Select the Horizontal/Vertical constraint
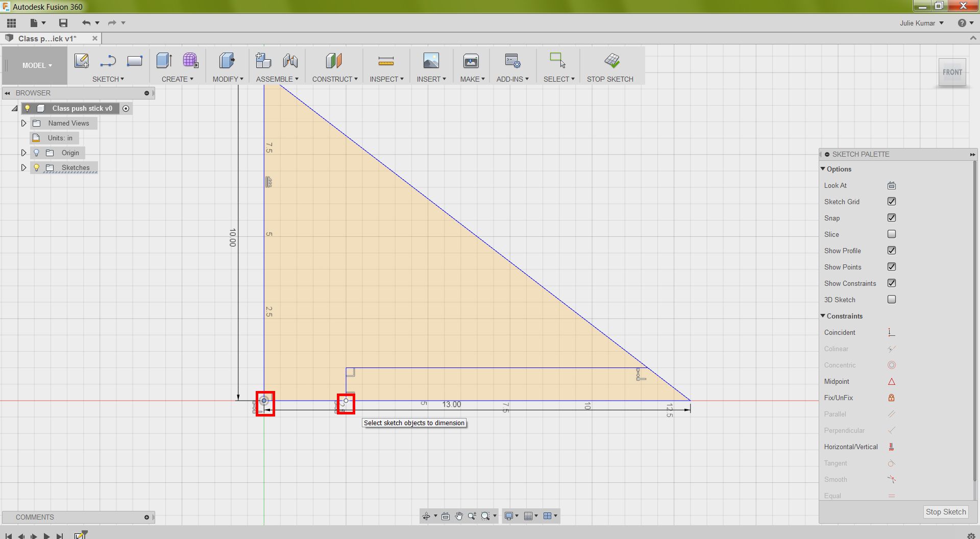980x539 pixels. pos(891,447)
